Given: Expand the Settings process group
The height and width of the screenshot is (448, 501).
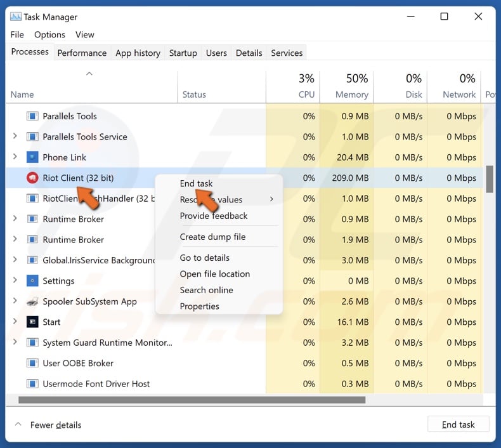Looking at the screenshot, I should pyautogui.click(x=15, y=280).
